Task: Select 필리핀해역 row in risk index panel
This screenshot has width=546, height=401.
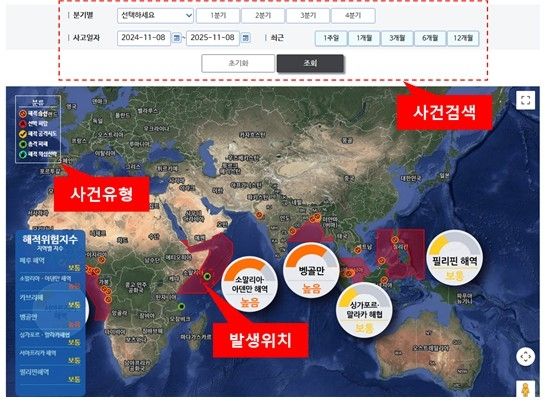Action: [50, 376]
